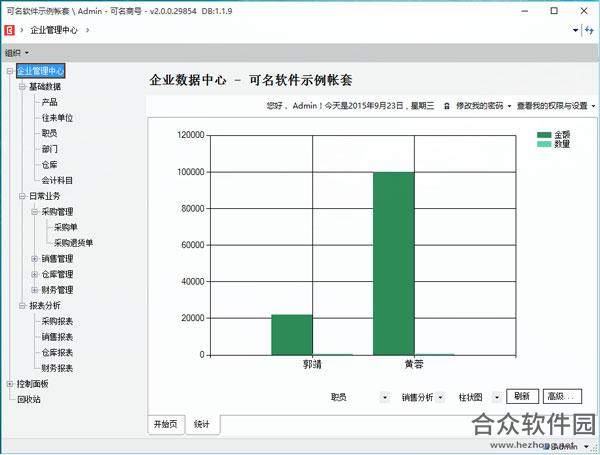Click the 黄蓉 amount bar in chart
This screenshot has width=600, height=455.
[394, 264]
